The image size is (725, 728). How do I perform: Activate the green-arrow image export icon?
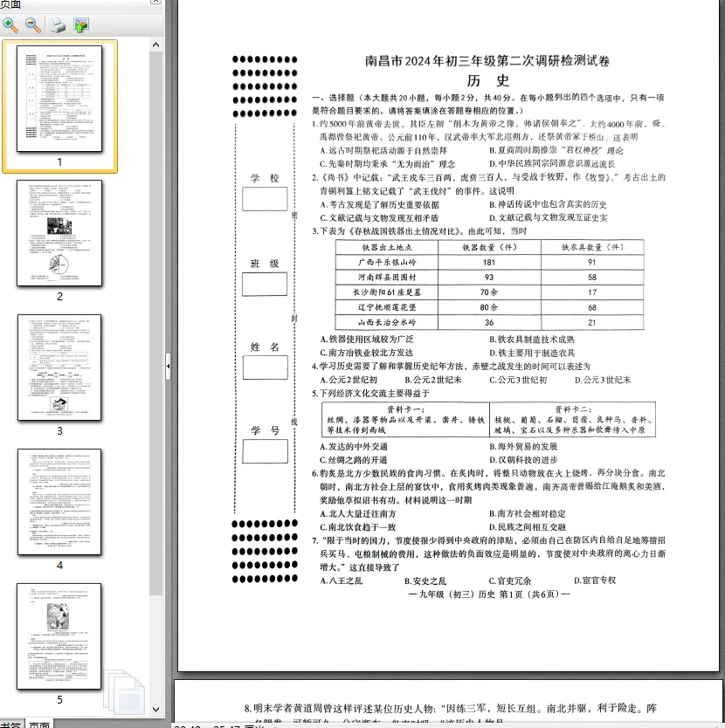point(80,26)
